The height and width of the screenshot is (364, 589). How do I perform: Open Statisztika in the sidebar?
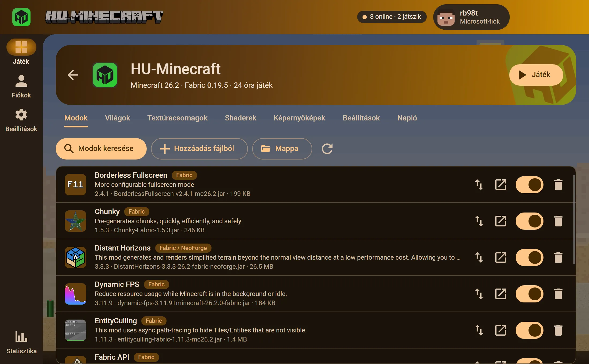click(x=21, y=342)
